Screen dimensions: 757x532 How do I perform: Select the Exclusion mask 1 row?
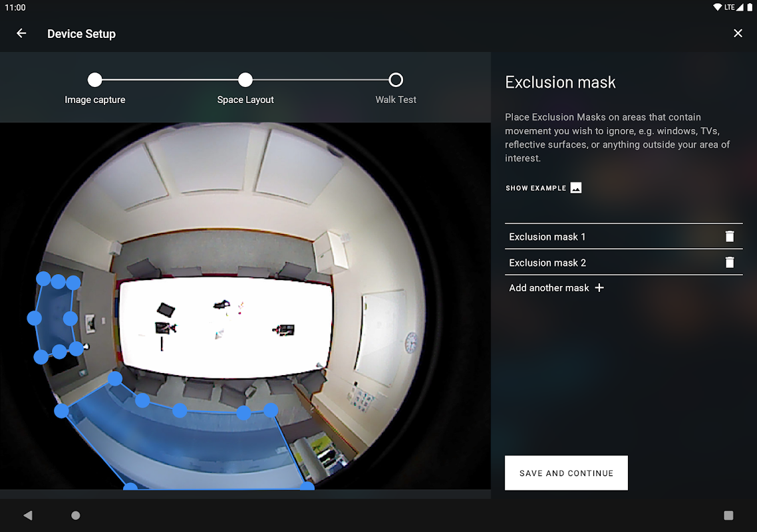(x=624, y=237)
